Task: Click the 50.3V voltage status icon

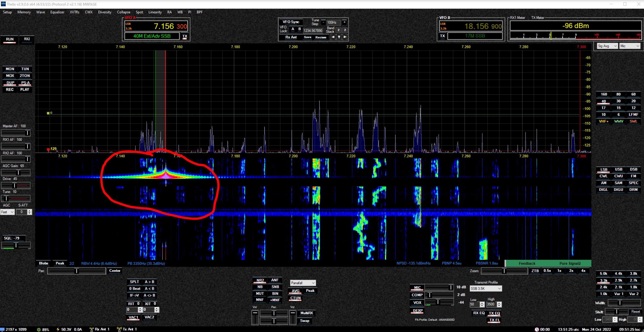Action: [58, 329]
